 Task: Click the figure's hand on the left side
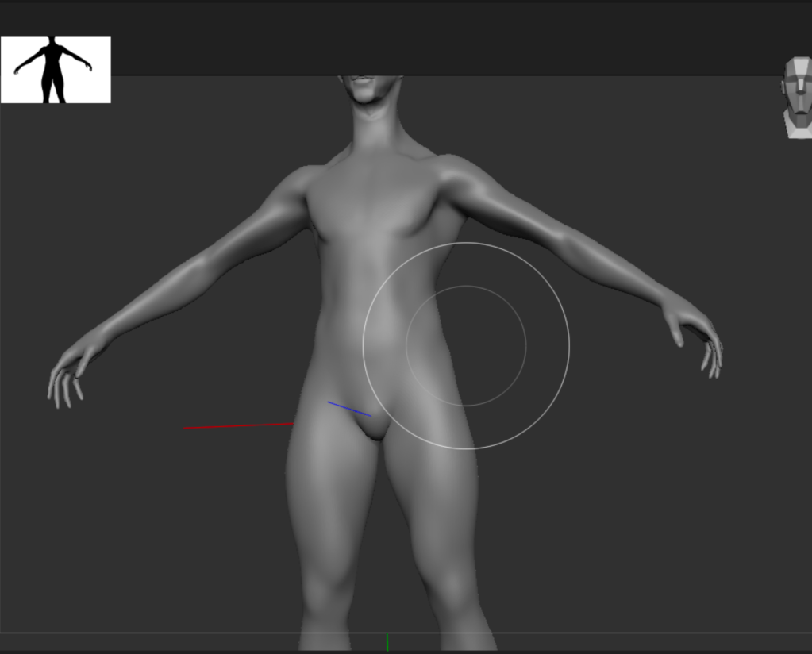point(67,375)
